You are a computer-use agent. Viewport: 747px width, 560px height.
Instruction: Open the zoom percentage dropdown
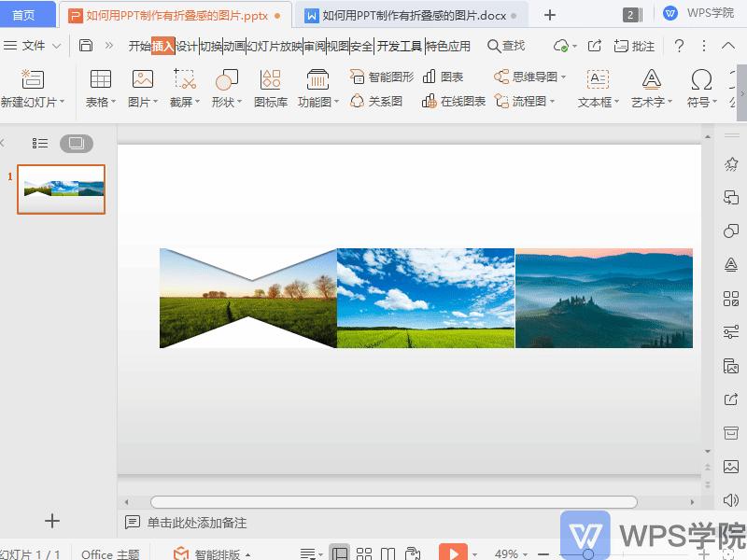[526, 553]
